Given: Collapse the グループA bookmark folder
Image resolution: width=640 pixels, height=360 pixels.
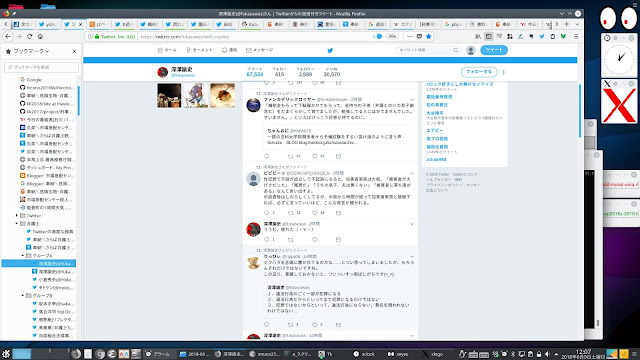Looking at the screenshot, I should coord(23,256).
